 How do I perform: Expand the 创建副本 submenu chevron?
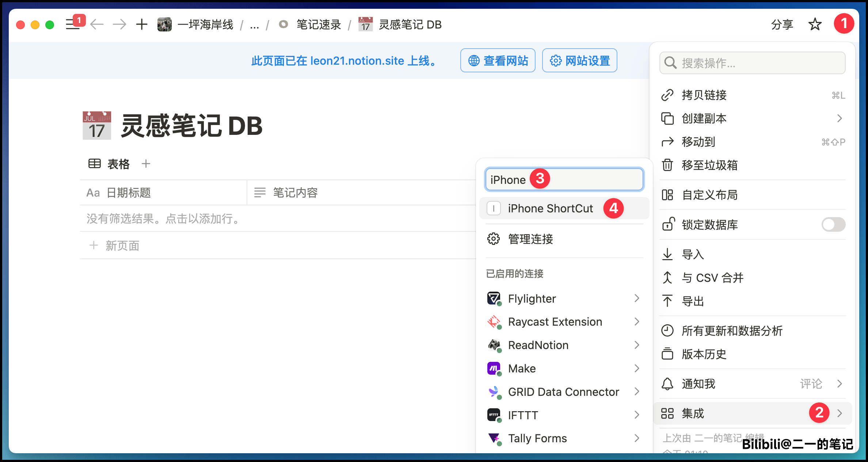coord(840,118)
